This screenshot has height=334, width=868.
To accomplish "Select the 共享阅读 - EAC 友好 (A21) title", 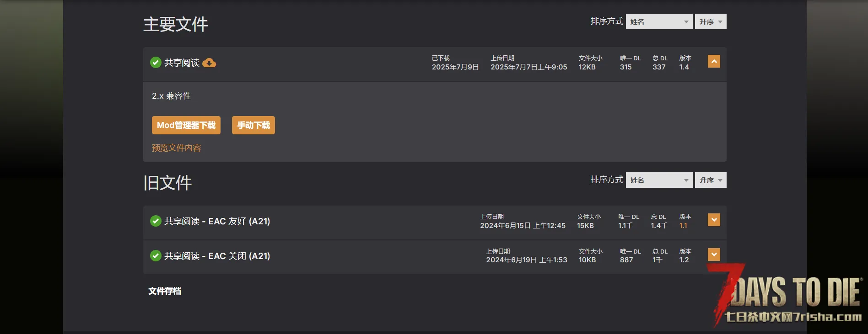I will (217, 221).
